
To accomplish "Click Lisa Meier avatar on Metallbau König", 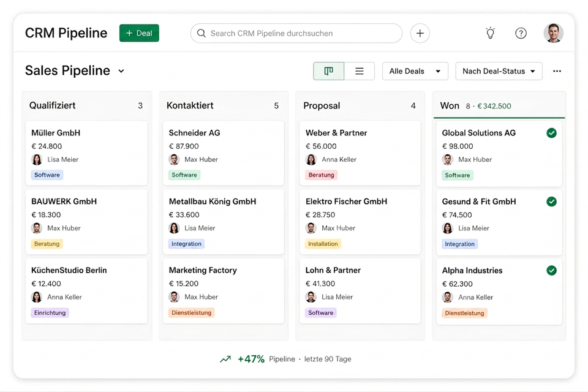I will 174,228.
